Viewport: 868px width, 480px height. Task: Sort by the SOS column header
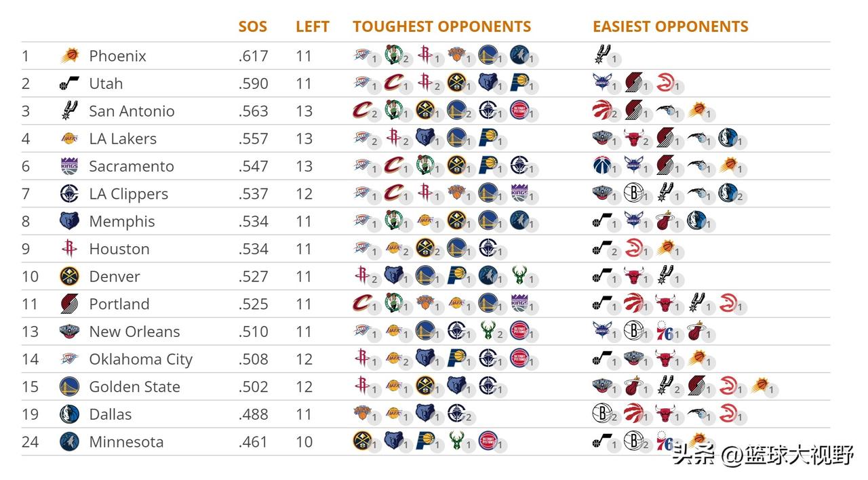click(253, 27)
